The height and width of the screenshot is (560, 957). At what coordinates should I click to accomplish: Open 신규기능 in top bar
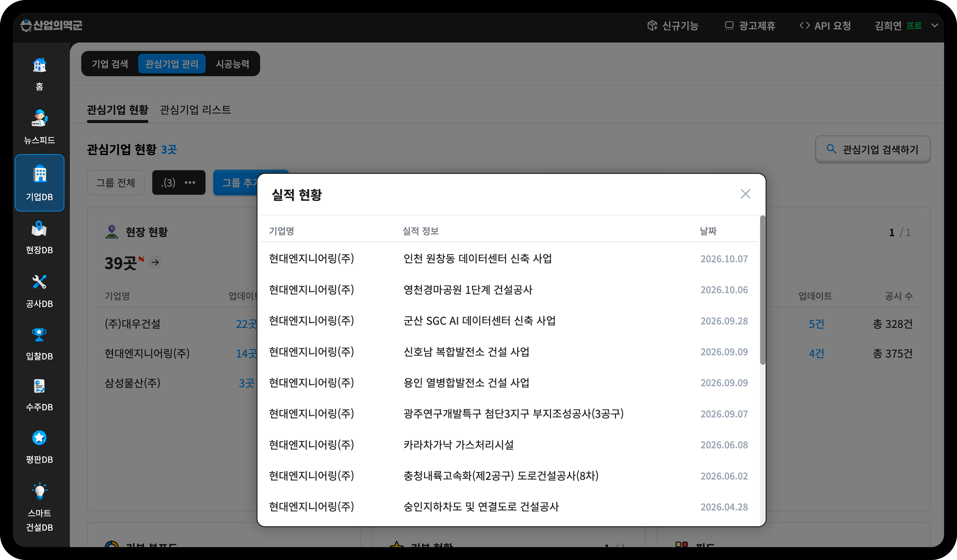click(673, 26)
